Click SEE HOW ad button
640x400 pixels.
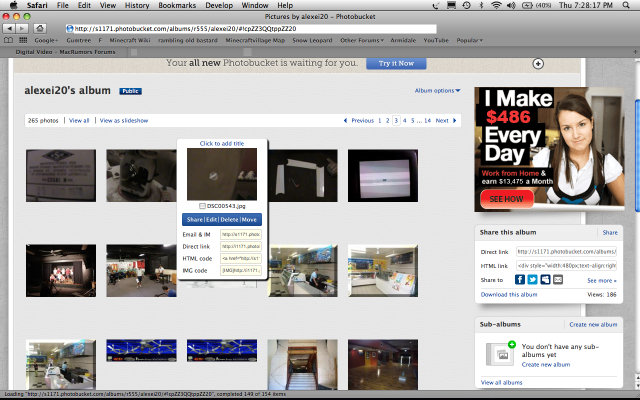[x=506, y=199]
